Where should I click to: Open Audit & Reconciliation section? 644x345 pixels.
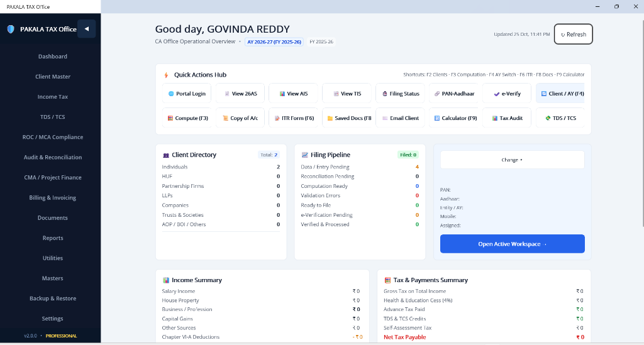pyautogui.click(x=53, y=157)
